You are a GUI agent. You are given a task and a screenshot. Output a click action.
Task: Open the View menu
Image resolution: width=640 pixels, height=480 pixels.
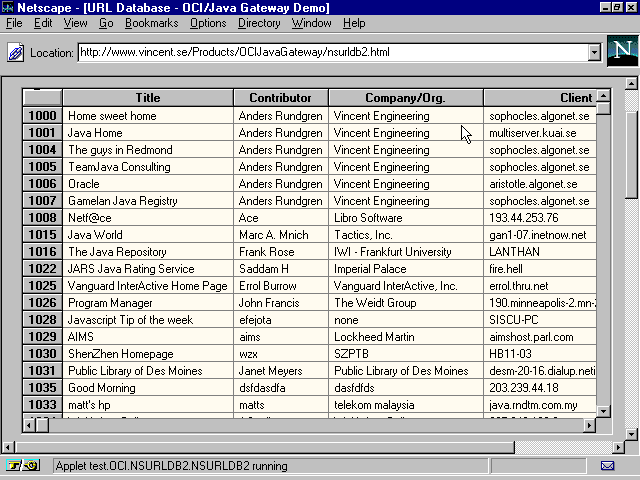(x=76, y=23)
